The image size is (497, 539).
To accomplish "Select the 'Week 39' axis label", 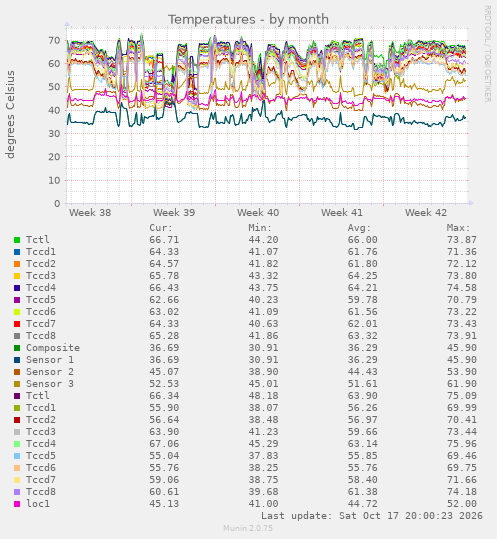I will [x=174, y=212].
